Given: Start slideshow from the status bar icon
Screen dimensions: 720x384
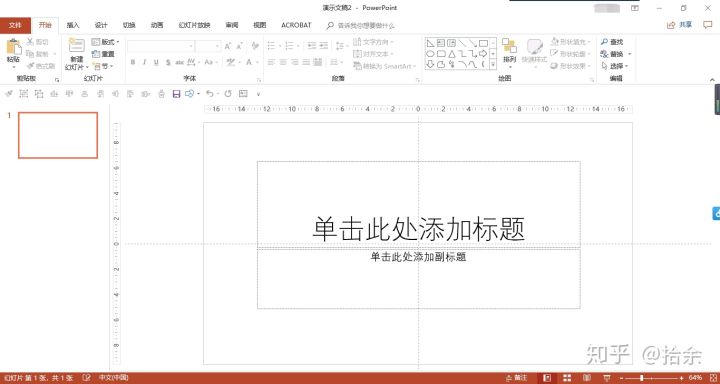Looking at the screenshot, I should tap(607, 378).
